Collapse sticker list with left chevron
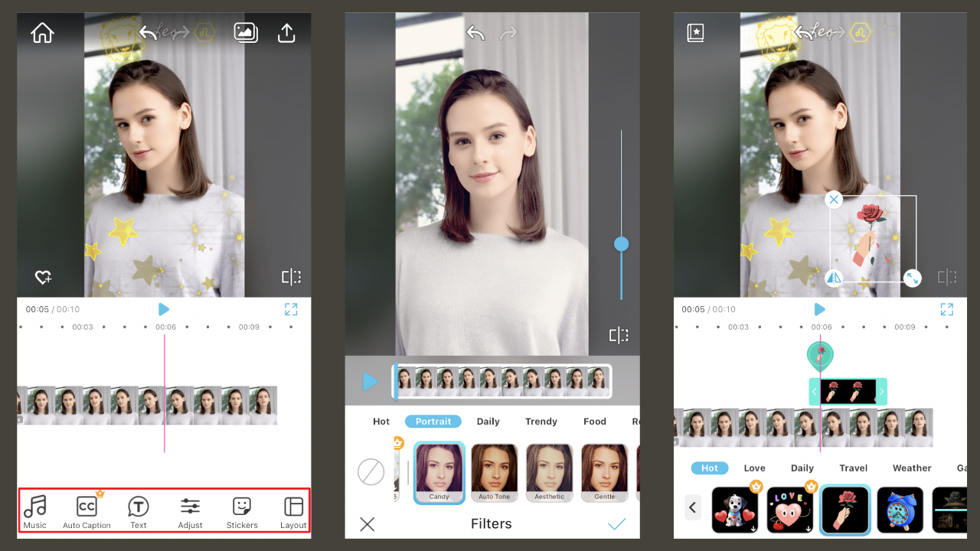This screenshot has width=980, height=551. point(692,507)
